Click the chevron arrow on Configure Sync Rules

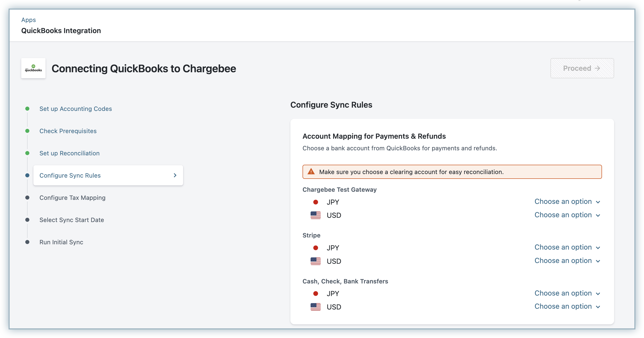pos(175,175)
